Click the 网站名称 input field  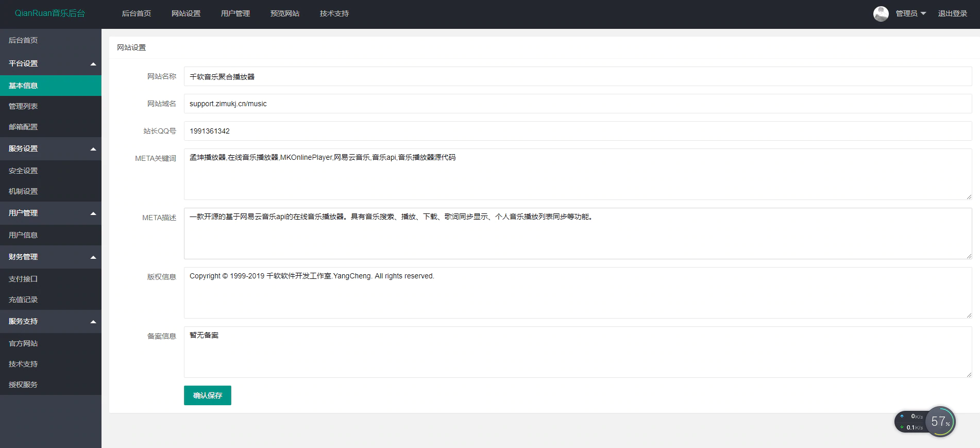click(x=578, y=76)
